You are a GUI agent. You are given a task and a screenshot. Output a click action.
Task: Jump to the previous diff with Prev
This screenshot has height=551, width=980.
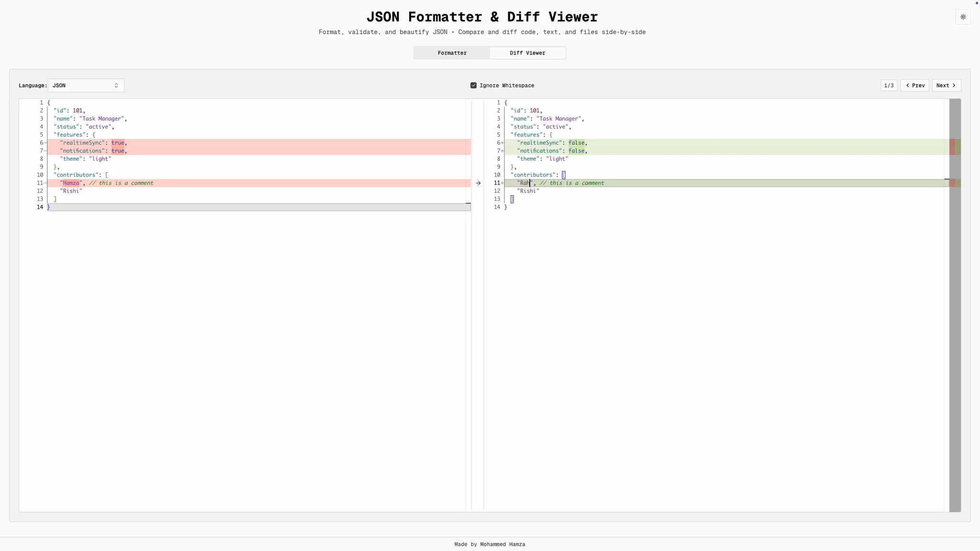pos(915,85)
